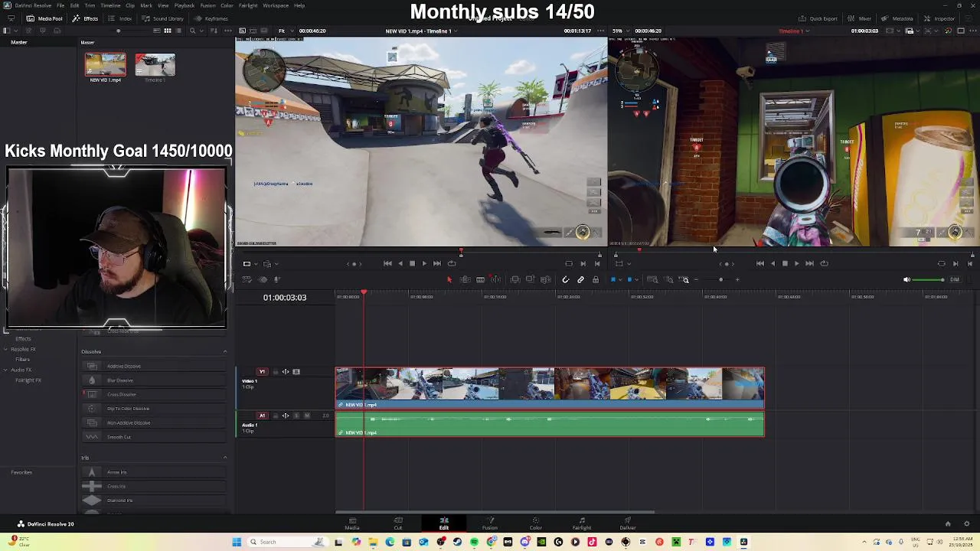The height and width of the screenshot is (551, 980).
Task: Adjust the monitor volume slider
Action: tap(929, 279)
